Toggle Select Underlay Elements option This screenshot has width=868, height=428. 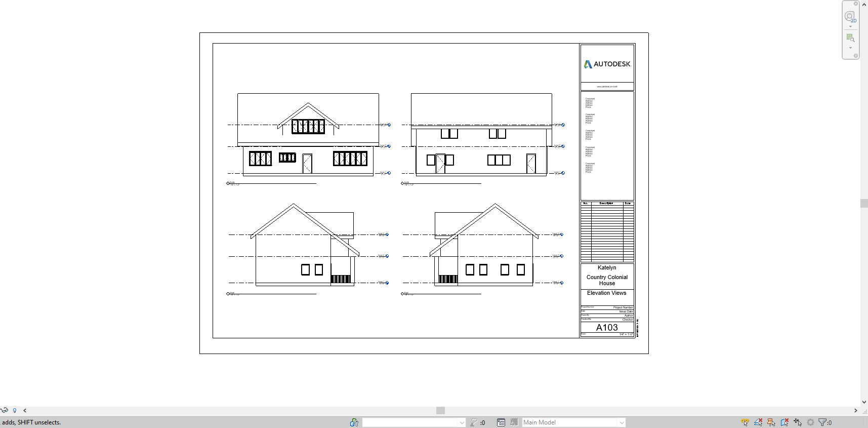tap(758, 422)
